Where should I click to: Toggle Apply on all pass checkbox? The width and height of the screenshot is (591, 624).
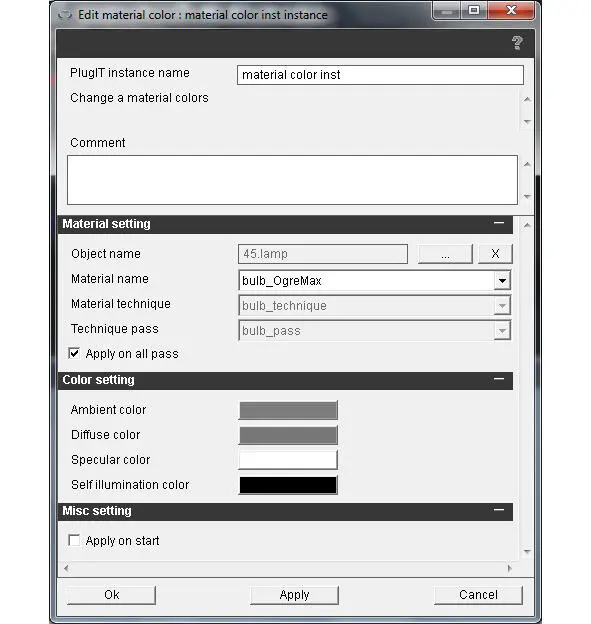[x=74, y=353]
